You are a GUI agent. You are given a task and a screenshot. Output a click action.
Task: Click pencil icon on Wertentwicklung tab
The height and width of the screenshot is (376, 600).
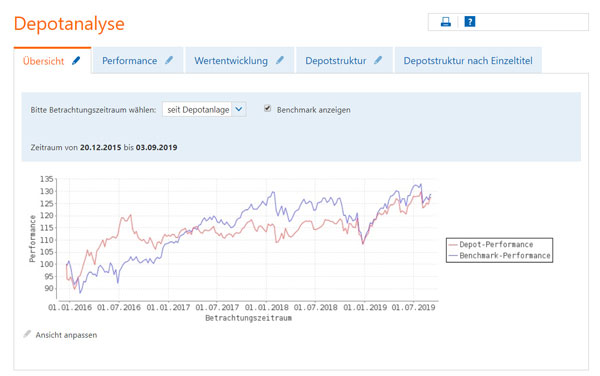[280, 60]
